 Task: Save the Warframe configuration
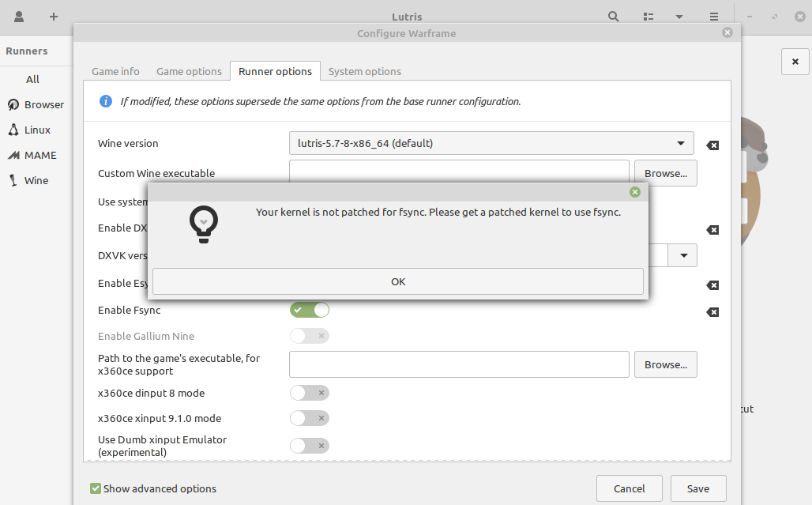(698, 488)
